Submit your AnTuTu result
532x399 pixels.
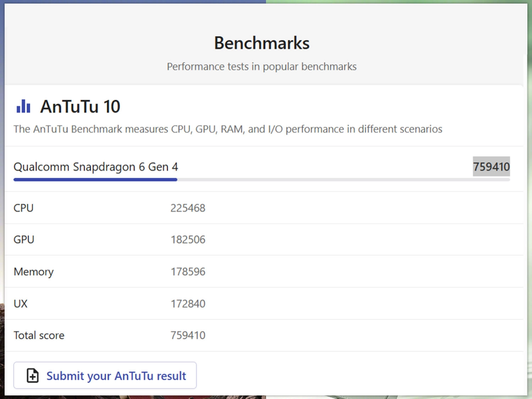pos(105,375)
